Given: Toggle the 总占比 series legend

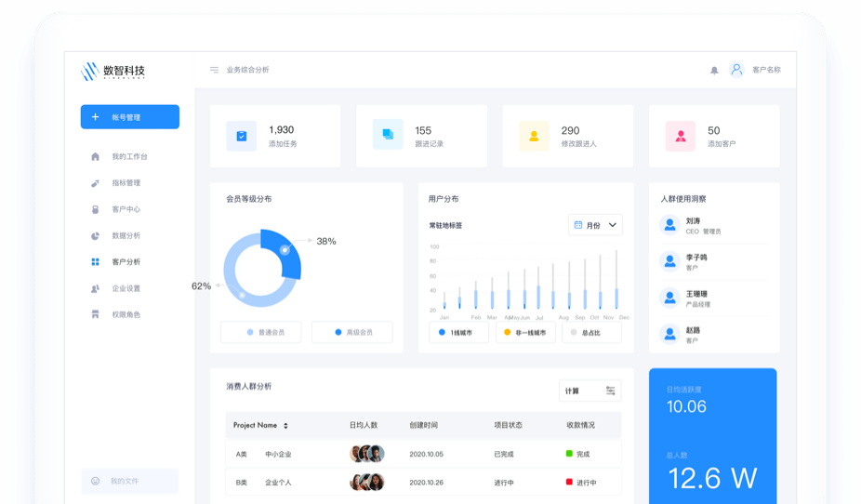Looking at the screenshot, I should [x=592, y=332].
